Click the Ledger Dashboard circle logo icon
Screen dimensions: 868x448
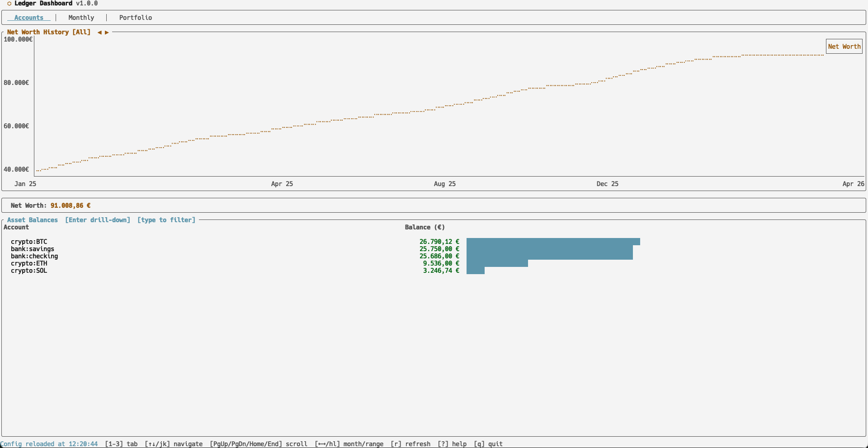pyautogui.click(x=9, y=4)
